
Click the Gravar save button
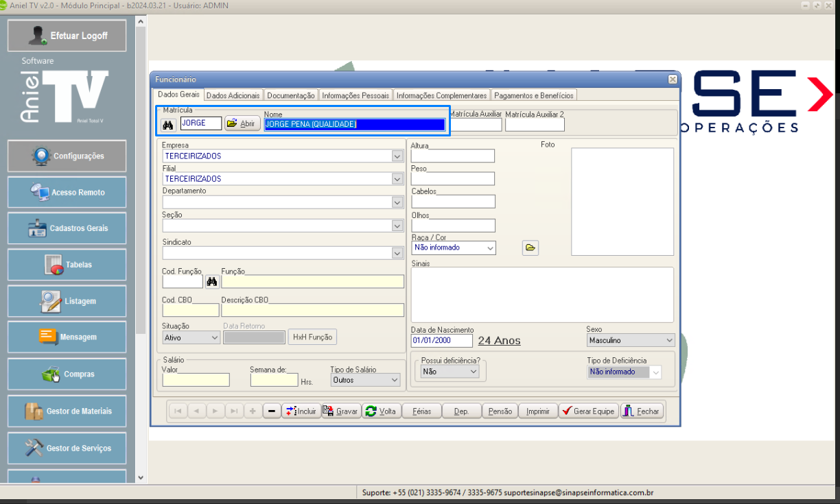point(341,411)
